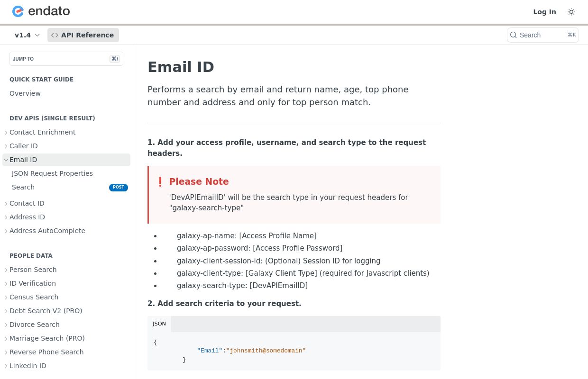Click the endato logo

point(41,11)
